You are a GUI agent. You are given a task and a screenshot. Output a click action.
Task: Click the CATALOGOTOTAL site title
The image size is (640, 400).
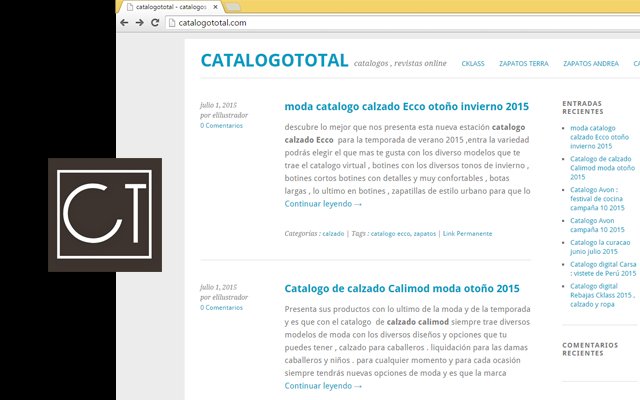point(274,60)
